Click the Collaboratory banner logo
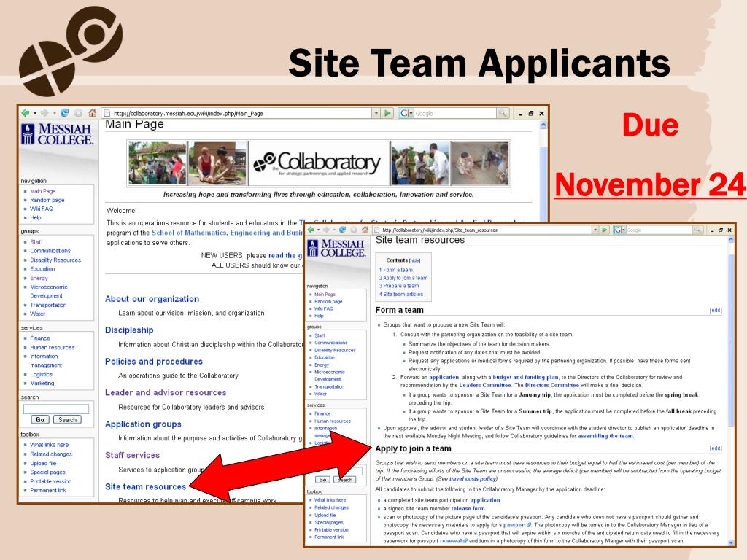The image size is (747, 560). 318,163
